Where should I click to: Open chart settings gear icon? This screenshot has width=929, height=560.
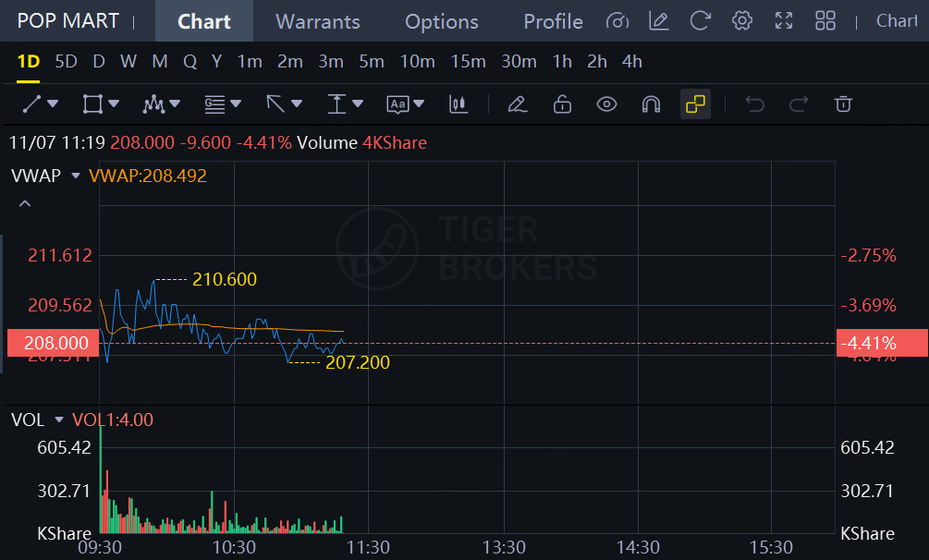741,21
